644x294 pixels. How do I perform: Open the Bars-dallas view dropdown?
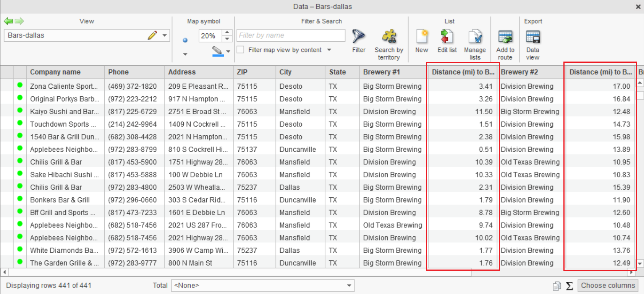pos(165,35)
